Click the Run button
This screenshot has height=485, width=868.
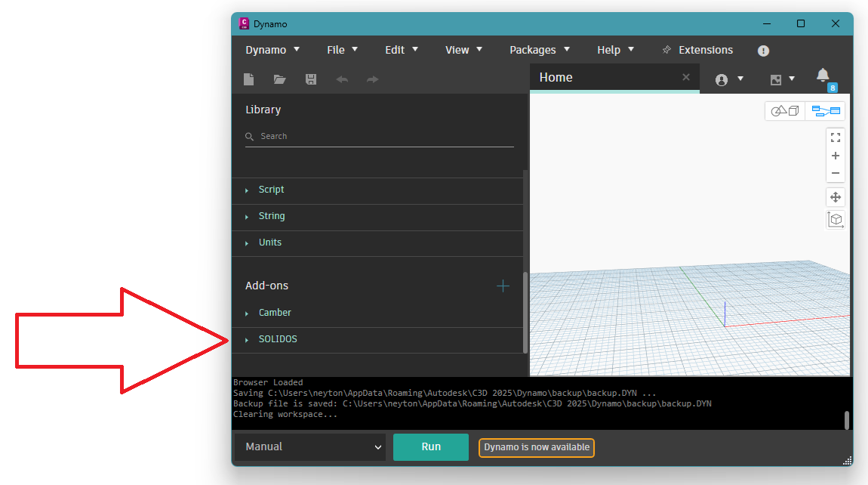coord(431,446)
